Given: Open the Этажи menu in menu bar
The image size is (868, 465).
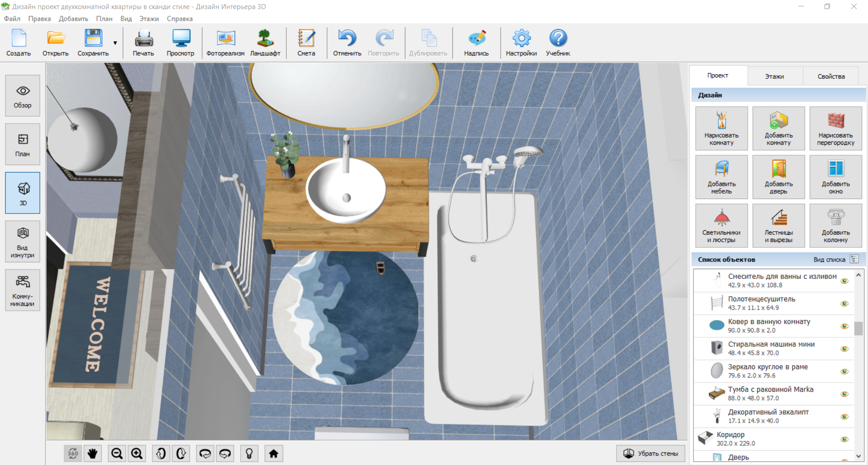Looking at the screenshot, I should point(149,19).
